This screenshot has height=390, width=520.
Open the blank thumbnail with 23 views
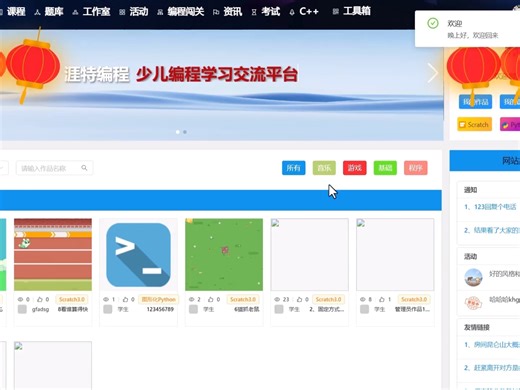click(x=310, y=255)
